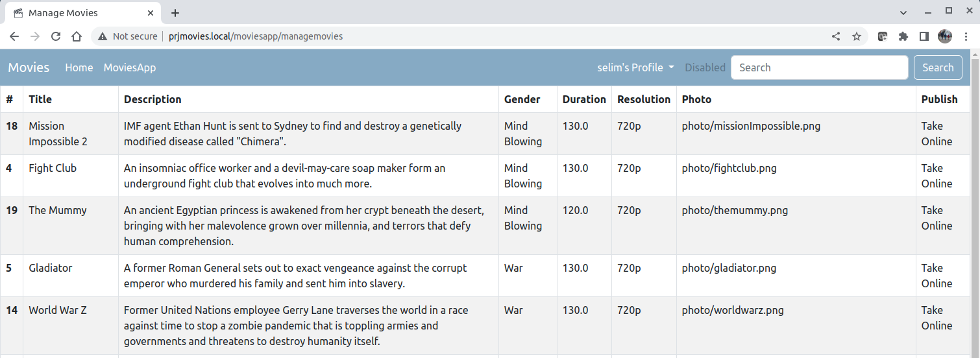Bookmark this page with the star icon
980x358 pixels.
[857, 36]
